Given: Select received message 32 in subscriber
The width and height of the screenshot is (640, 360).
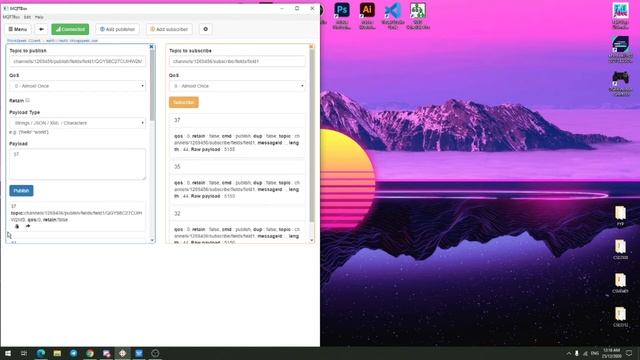Looking at the screenshot, I should point(237,213).
